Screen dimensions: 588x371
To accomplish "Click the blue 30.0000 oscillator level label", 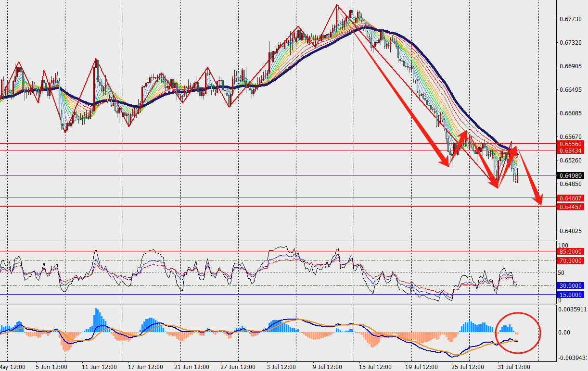I will (570, 285).
